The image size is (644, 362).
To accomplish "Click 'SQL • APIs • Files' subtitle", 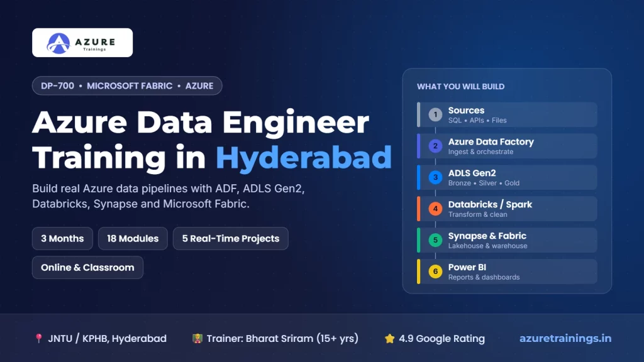I will pos(477,120).
